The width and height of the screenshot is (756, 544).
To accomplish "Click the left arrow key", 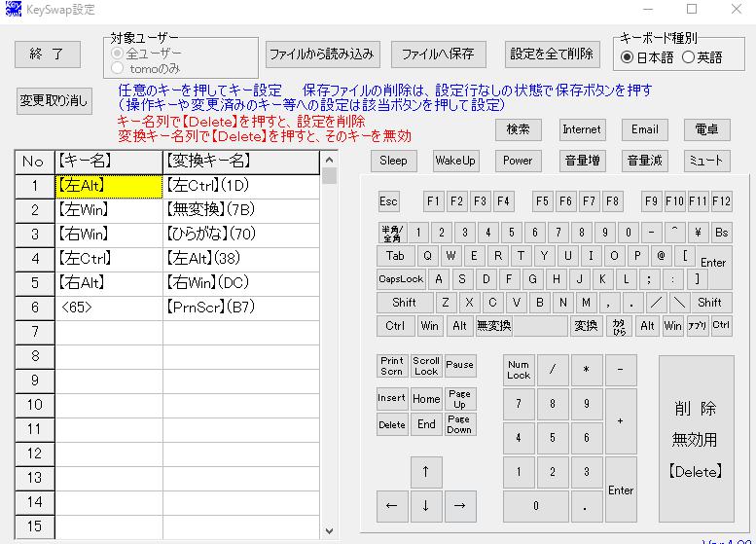I will coord(392,506).
